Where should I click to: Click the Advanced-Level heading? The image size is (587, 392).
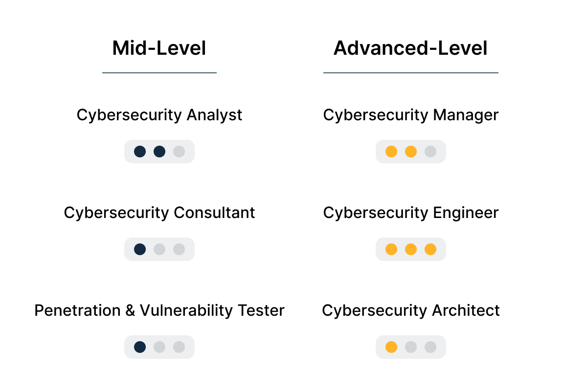(x=410, y=48)
